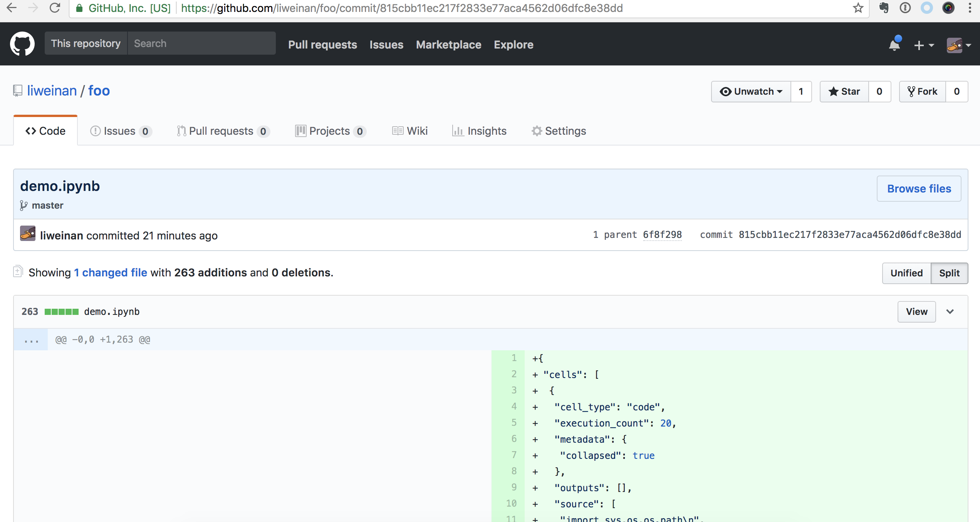The height and width of the screenshot is (522, 980).
Task: Open the Settings gear tab
Action: [x=559, y=131]
